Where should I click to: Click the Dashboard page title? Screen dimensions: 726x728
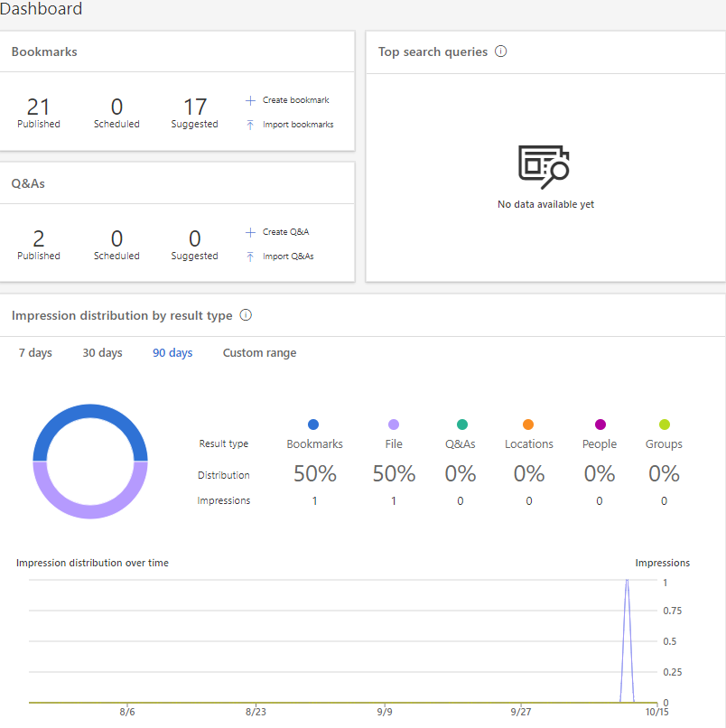point(41,8)
